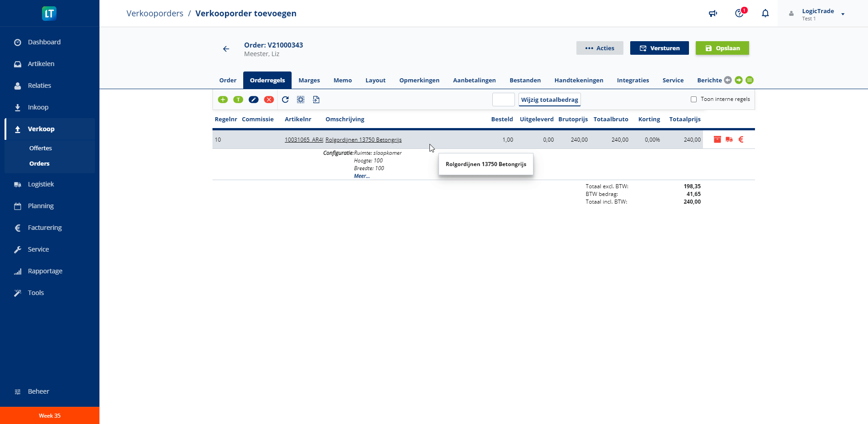Viewport: 868px width, 424px height.
Task: Click the dotted select-all icon in toolbar
Action: point(301,100)
